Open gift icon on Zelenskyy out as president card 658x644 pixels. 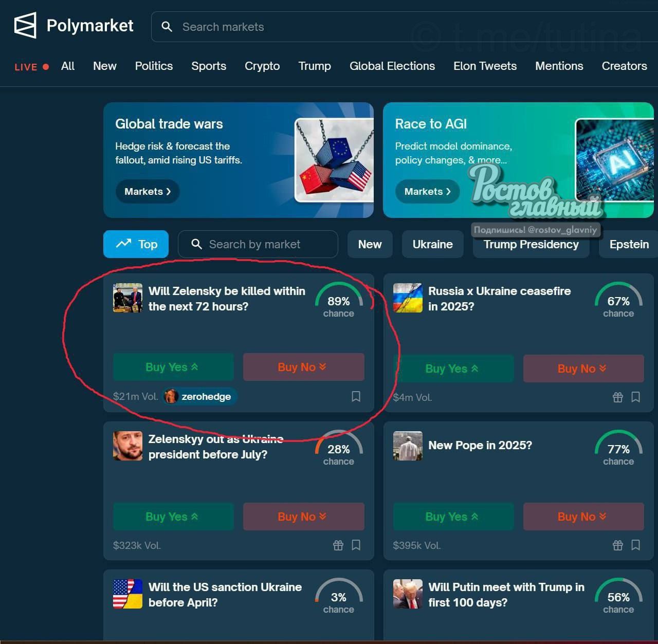pos(338,545)
